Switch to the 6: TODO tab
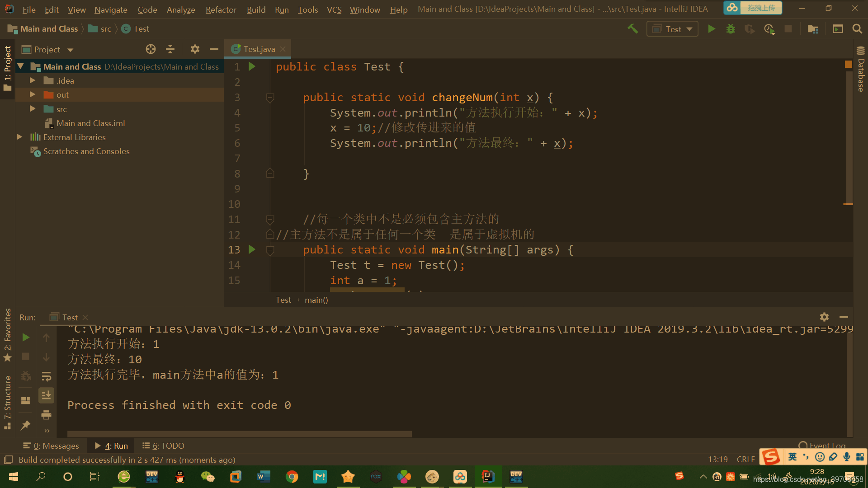868x488 pixels. point(163,446)
